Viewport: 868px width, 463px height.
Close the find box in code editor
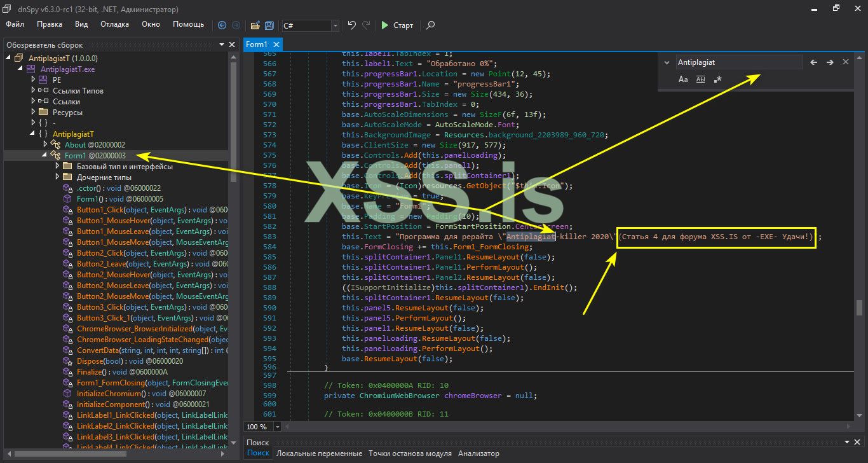click(846, 62)
